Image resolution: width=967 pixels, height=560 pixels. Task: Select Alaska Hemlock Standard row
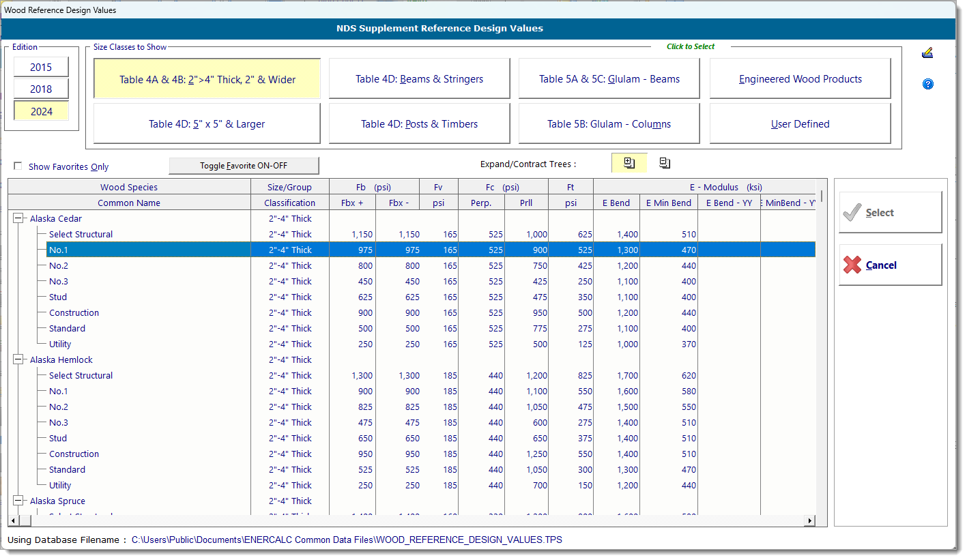click(x=412, y=469)
